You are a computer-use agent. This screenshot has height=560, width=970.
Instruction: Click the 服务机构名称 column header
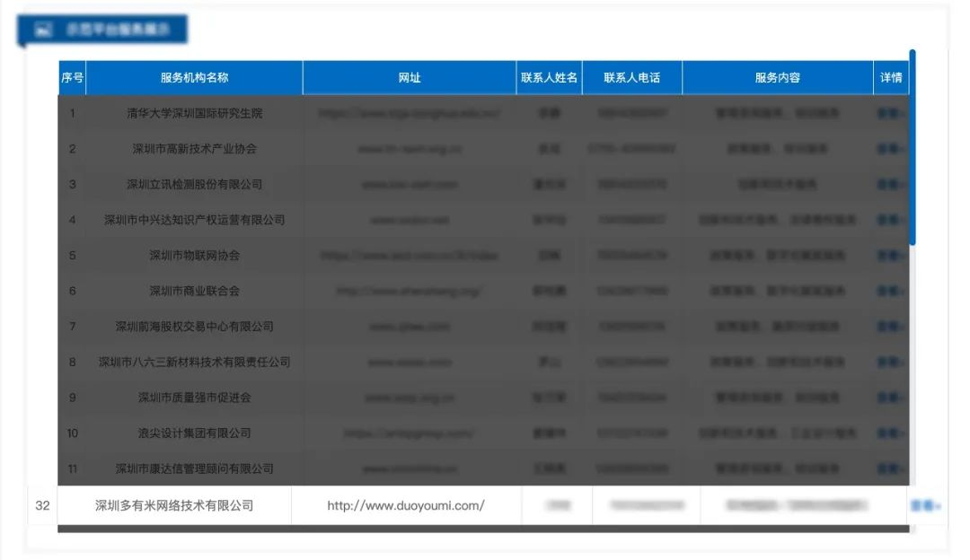click(194, 78)
